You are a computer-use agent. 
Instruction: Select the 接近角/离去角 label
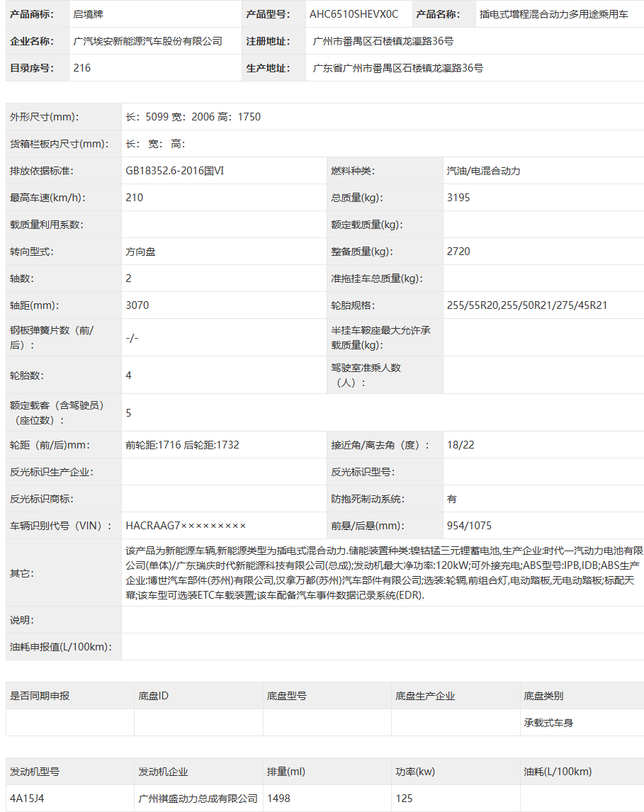coord(380,445)
